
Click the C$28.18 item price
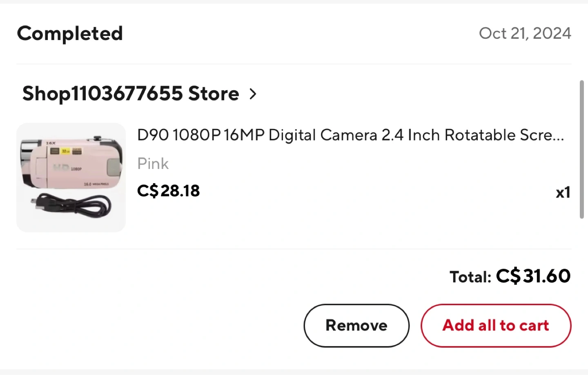(168, 191)
